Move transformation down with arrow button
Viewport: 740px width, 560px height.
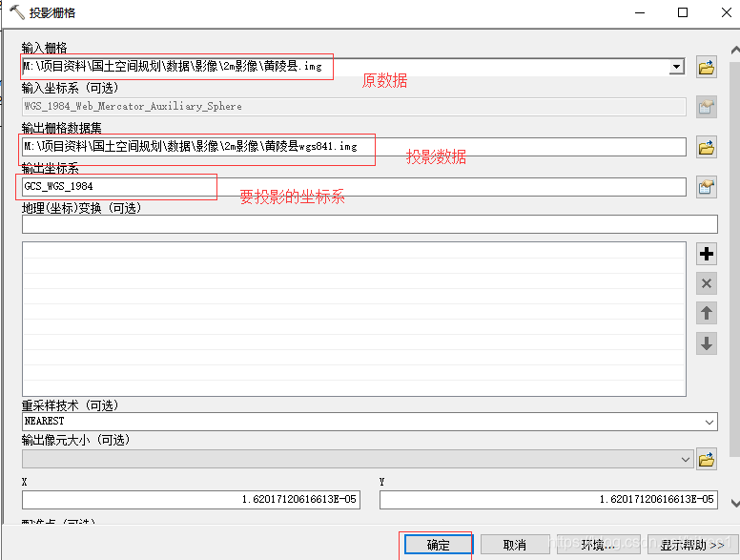707,343
